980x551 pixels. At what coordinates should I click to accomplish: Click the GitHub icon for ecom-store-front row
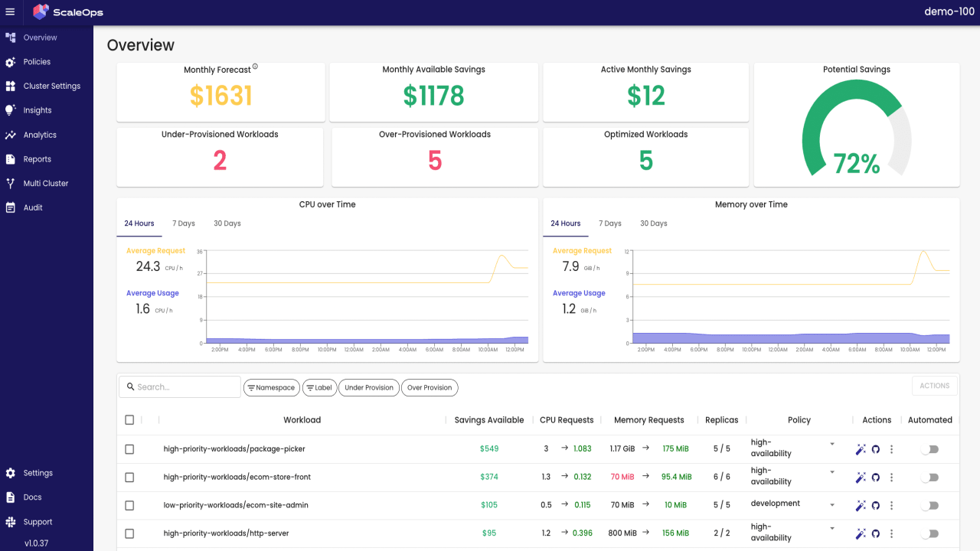coord(876,478)
